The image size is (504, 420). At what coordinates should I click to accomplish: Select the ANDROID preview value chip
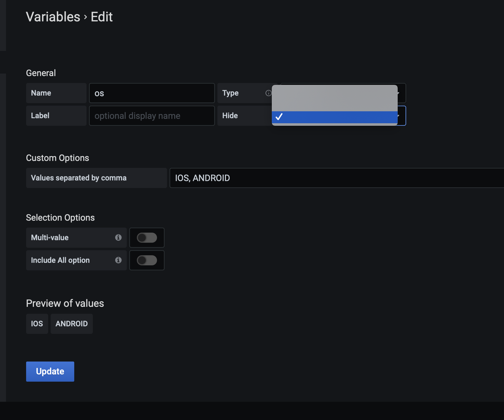click(x=71, y=324)
